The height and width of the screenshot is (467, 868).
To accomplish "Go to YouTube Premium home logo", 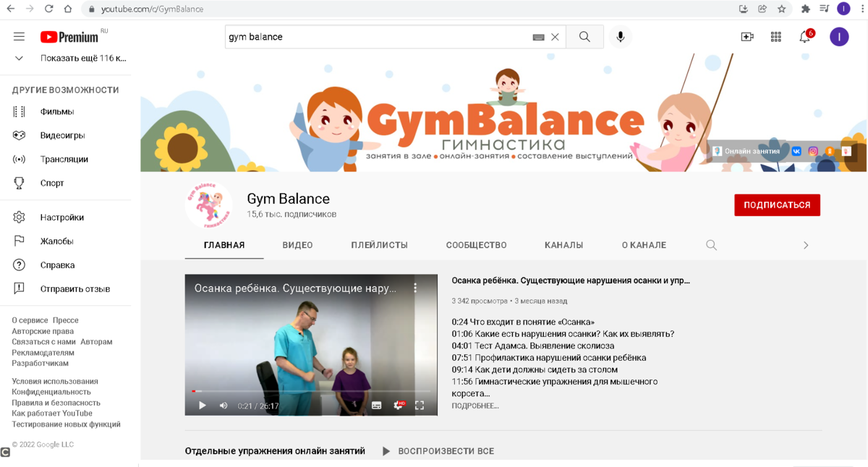I will (x=69, y=37).
